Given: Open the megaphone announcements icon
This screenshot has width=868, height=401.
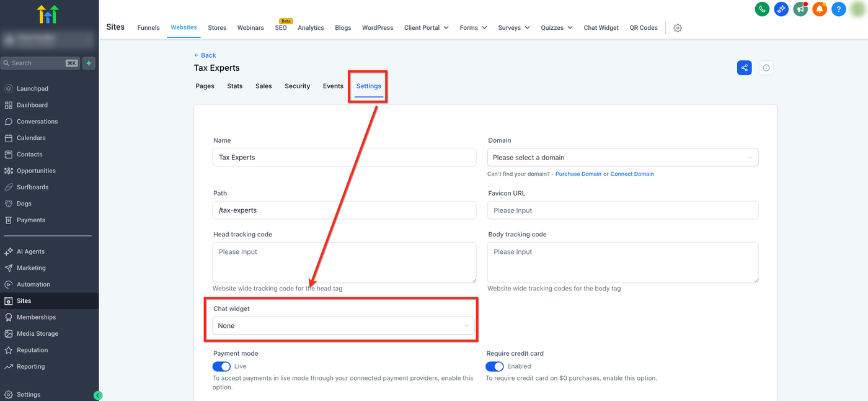Looking at the screenshot, I should pyautogui.click(x=800, y=9).
